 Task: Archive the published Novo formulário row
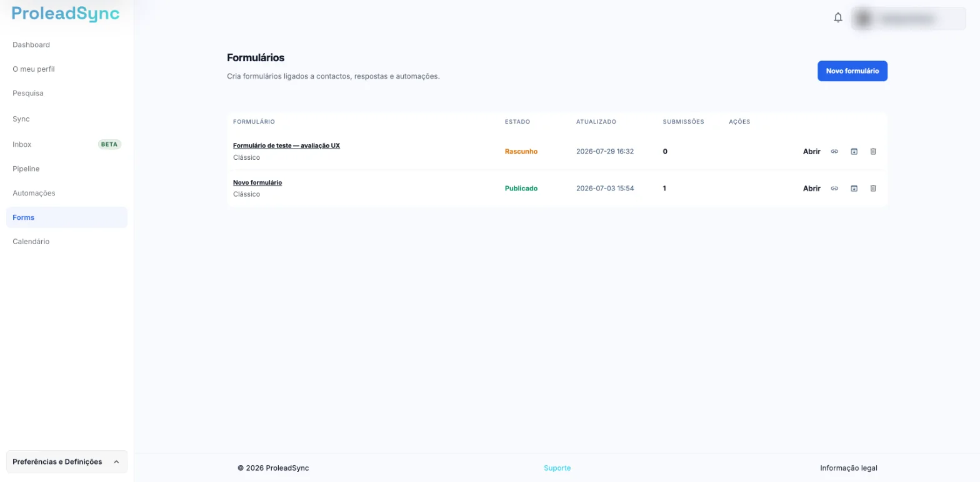coord(854,188)
